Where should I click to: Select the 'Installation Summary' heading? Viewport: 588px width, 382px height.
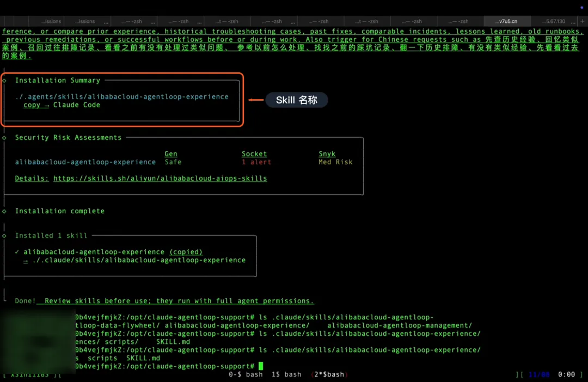tap(58, 80)
